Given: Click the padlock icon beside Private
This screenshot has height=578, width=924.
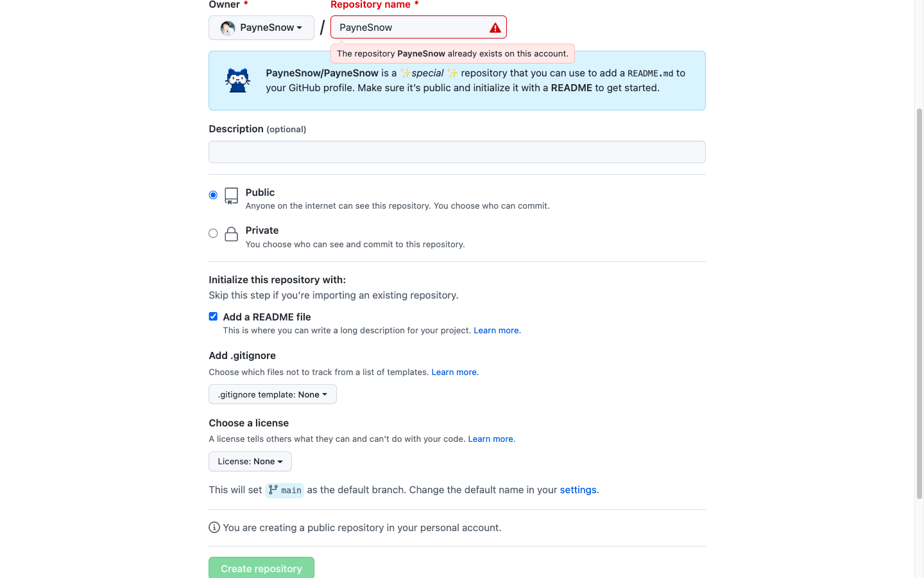Looking at the screenshot, I should tap(231, 234).
